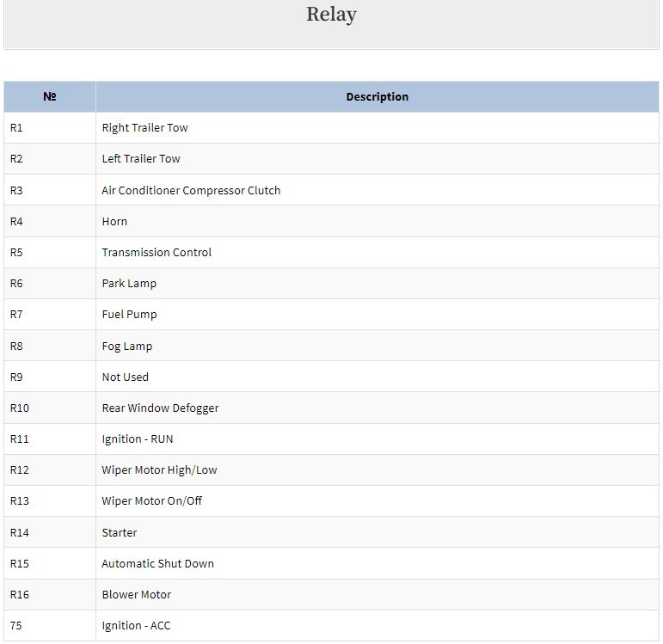Image resolution: width=663 pixels, height=644 pixels.
Task: Select the Automatic Shut Down text
Action: click(x=157, y=563)
